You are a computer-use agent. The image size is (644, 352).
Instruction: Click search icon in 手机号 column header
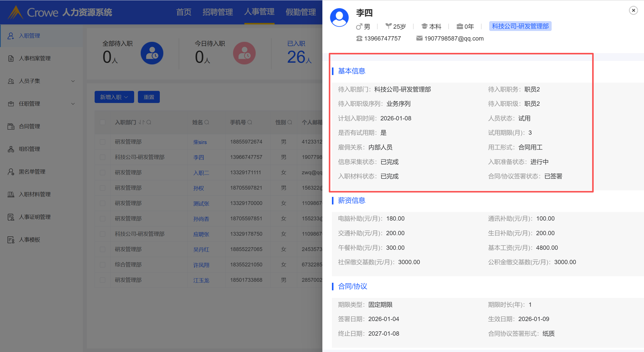tap(250, 122)
